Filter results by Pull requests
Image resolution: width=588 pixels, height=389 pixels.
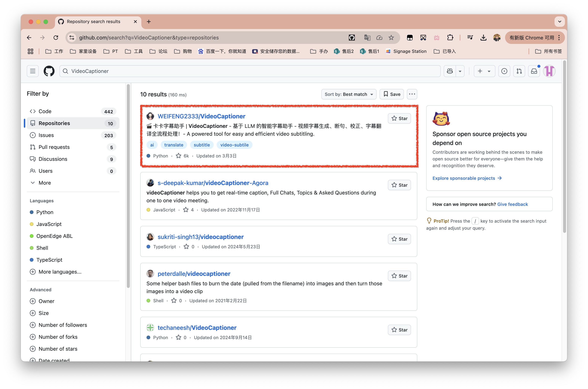73,147
